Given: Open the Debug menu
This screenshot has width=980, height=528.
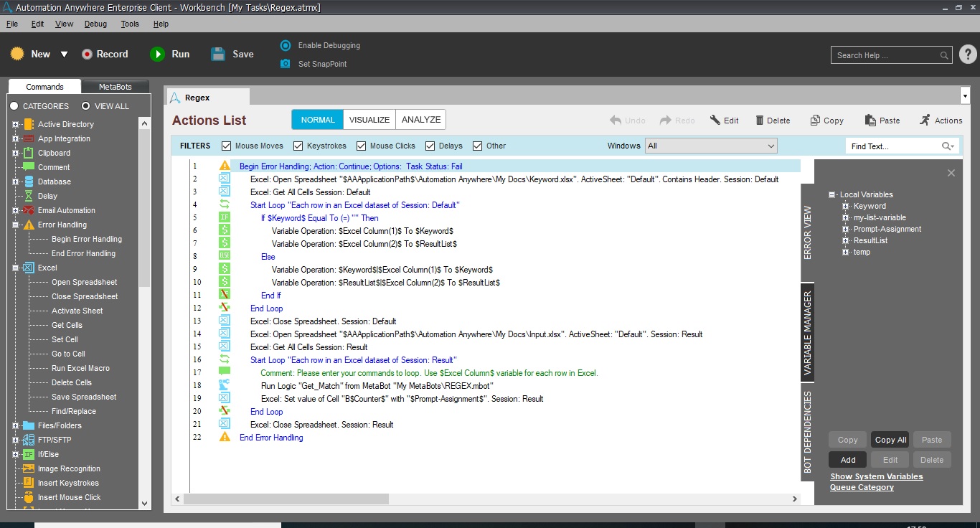Looking at the screenshot, I should [95, 24].
